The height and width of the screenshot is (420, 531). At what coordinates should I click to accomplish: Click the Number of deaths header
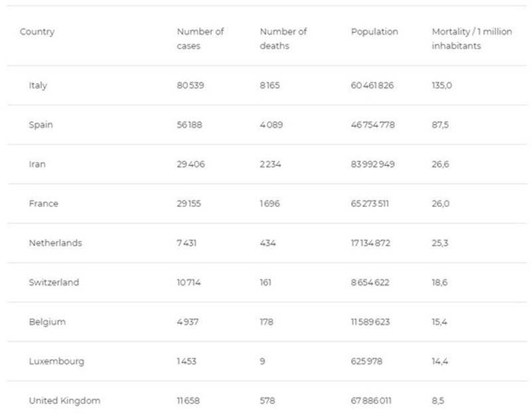(x=283, y=38)
